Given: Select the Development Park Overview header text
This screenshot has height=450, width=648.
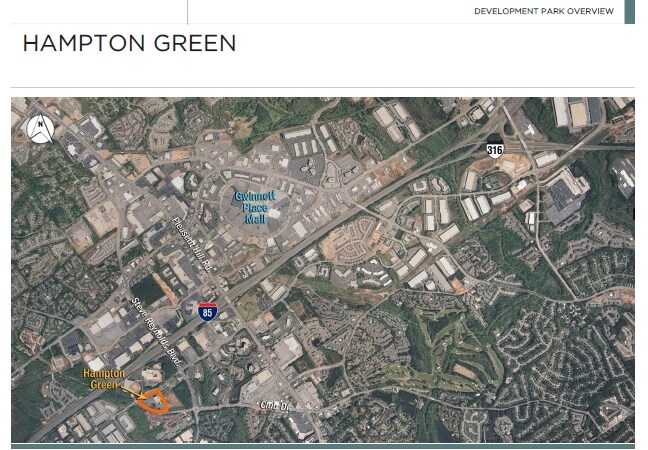Looking at the screenshot, I should pos(544,11).
